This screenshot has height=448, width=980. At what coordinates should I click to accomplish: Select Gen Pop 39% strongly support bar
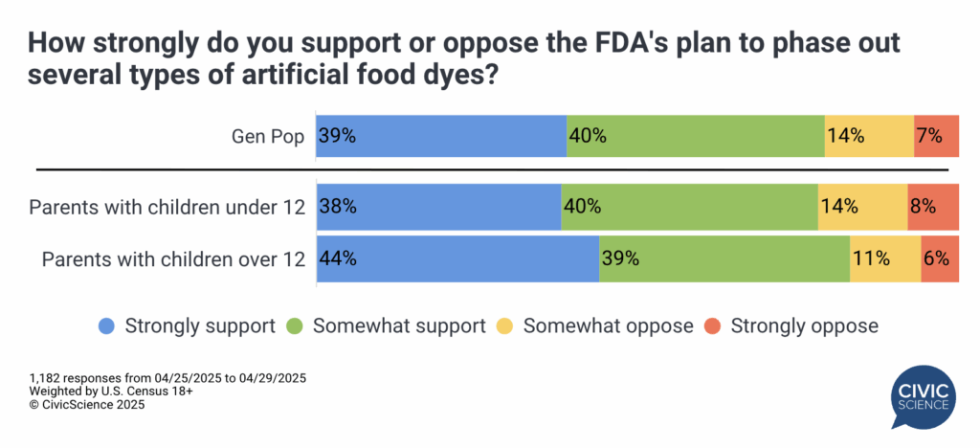441,136
